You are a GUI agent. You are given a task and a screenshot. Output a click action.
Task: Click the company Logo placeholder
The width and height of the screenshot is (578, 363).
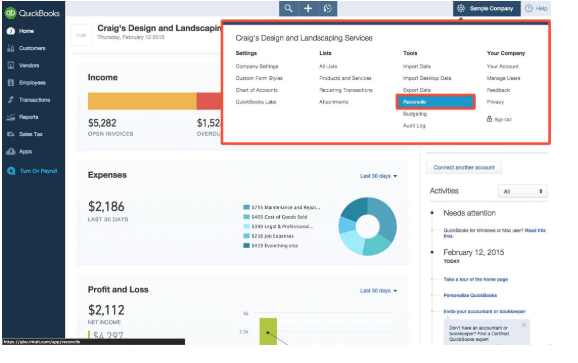(81, 35)
